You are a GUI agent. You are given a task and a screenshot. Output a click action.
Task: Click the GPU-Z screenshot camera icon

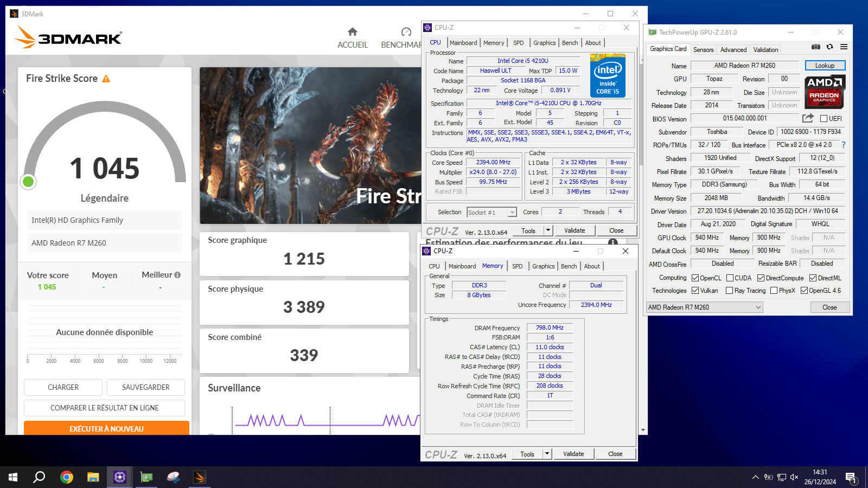coord(815,47)
